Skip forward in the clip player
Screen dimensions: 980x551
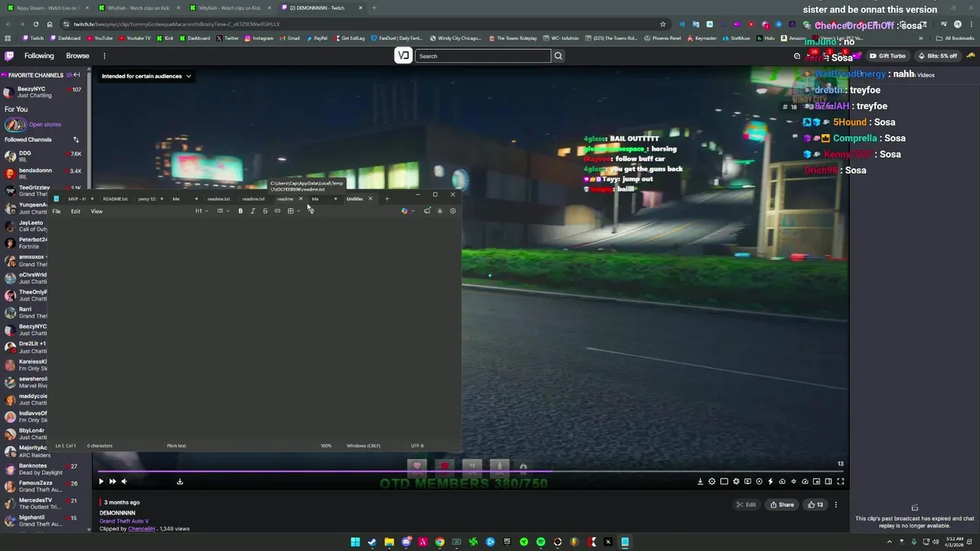tap(112, 481)
